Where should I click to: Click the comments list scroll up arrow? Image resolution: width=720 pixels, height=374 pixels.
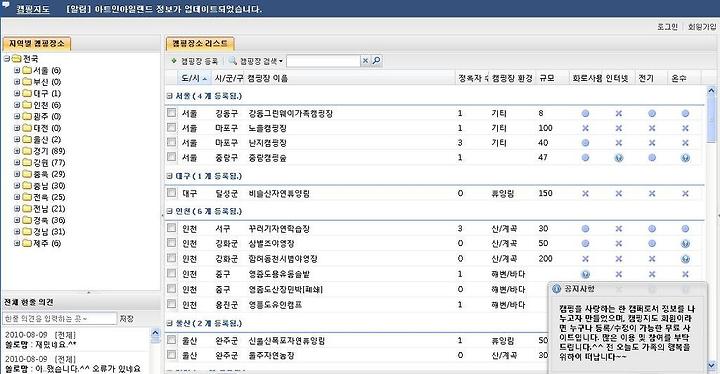pos(155,333)
